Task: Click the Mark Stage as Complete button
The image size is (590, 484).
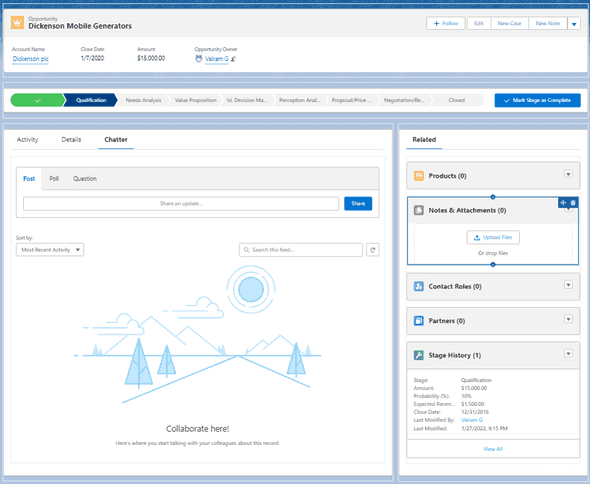Action: pos(537,100)
